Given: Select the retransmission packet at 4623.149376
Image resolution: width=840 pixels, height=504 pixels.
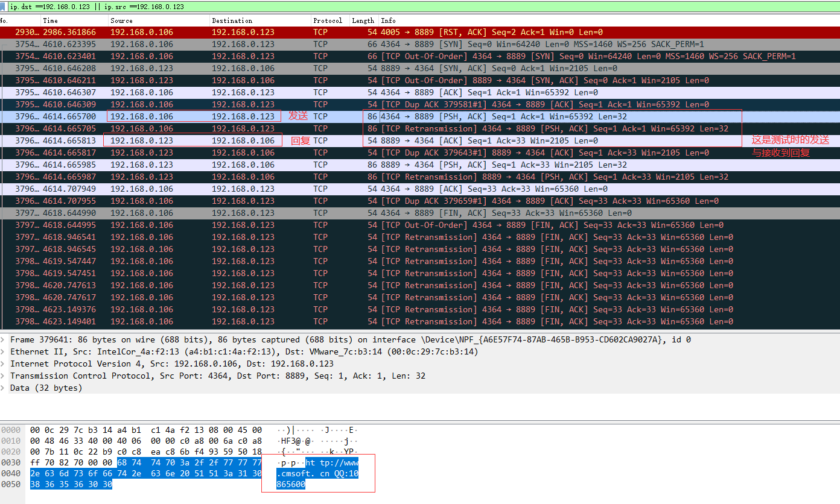Looking at the screenshot, I should (420, 309).
